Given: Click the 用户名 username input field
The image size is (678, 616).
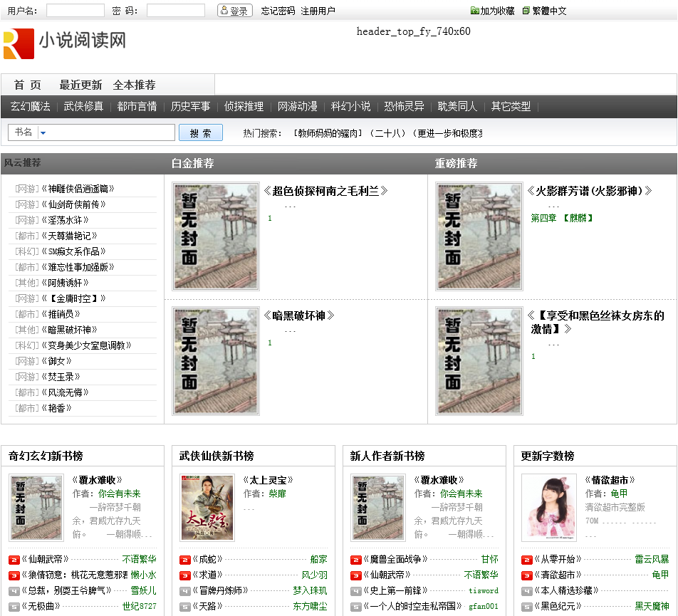Looking at the screenshot, I should point(75,11).
